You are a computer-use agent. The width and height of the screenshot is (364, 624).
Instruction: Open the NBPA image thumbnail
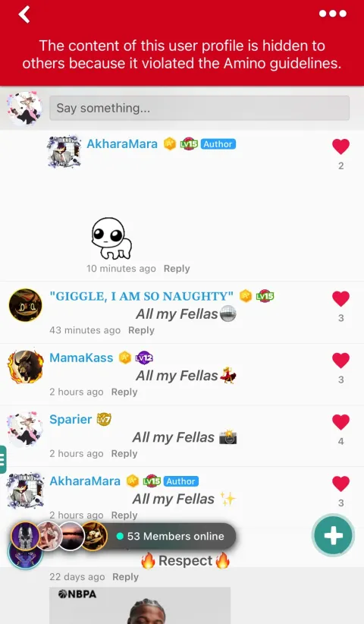tap(140, 605)
